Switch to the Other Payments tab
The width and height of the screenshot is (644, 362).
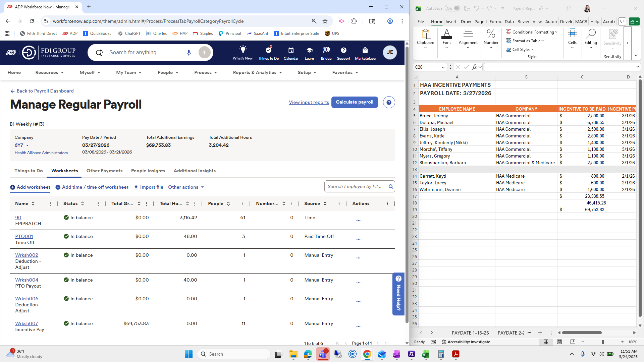pos(104,171)
